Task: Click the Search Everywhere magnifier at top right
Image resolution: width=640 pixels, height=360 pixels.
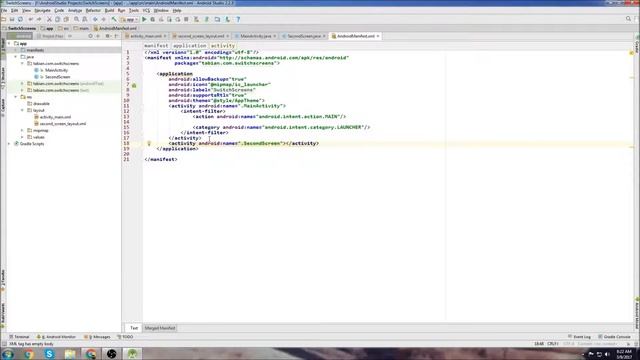Action: pyautogui.click(x=629, y=19)
